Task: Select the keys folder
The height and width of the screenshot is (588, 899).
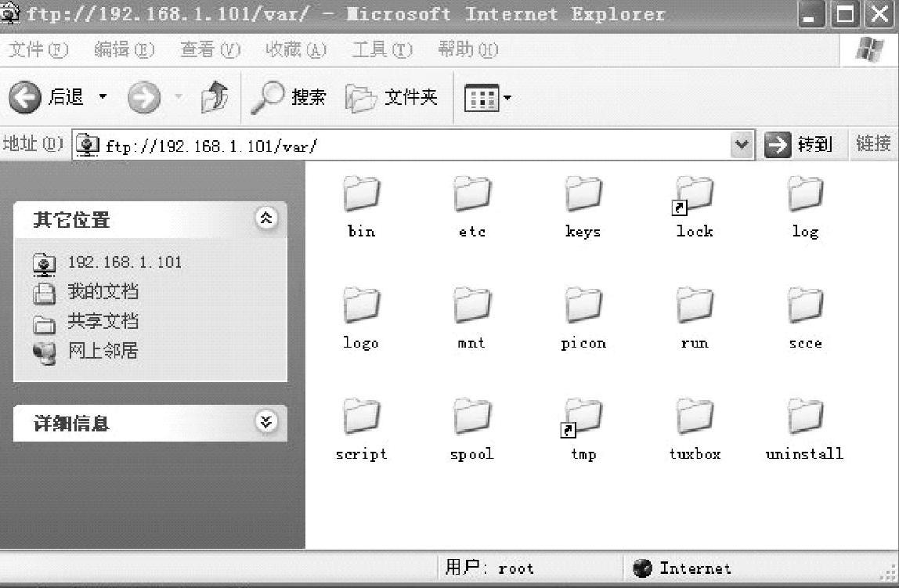Action: (583, 196)
